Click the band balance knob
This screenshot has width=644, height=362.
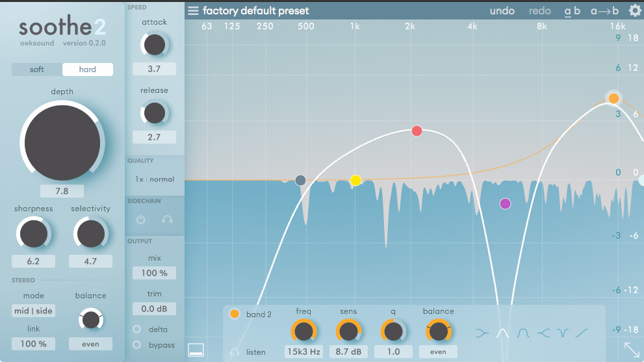(x=438, y=331)
